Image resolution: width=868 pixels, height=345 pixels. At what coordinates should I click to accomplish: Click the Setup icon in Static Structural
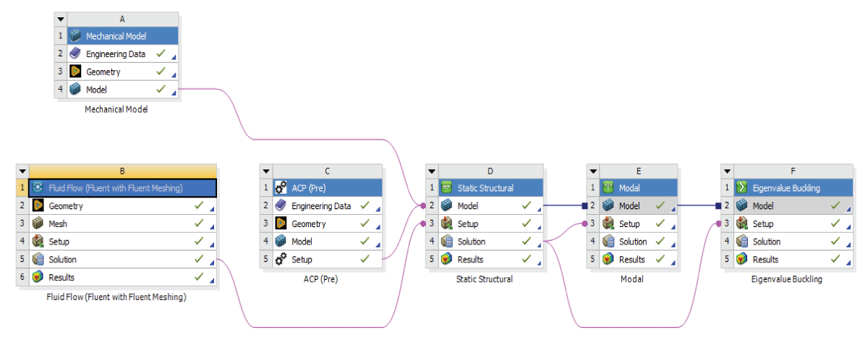[x=446, y=223]
